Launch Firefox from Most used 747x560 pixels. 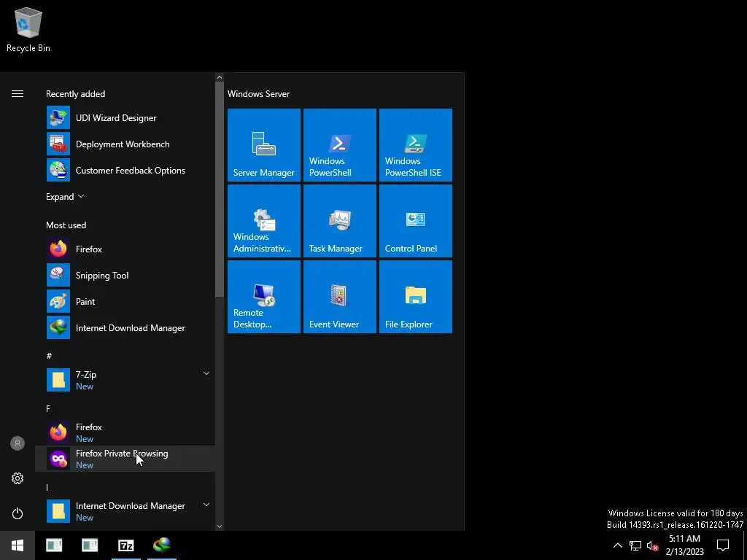125,249
